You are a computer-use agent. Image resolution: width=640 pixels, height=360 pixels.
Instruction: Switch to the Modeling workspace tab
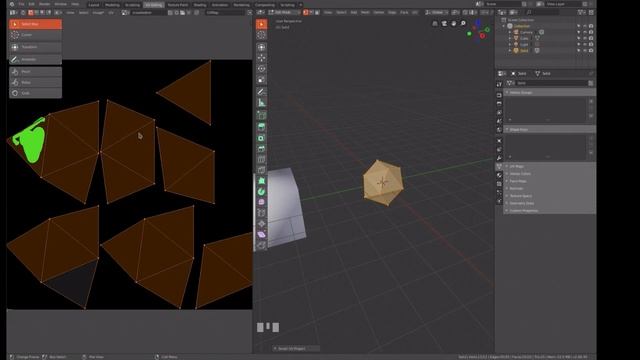[x=112, y=5]
